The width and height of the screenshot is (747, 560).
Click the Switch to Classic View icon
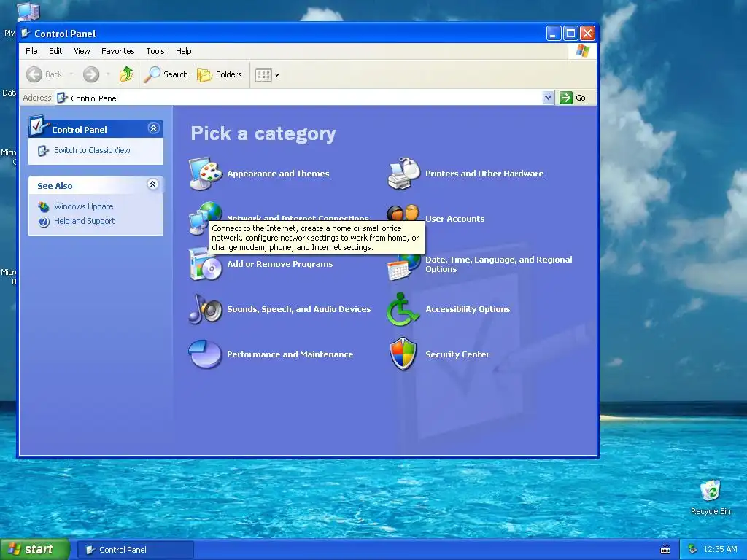point(43,150)
